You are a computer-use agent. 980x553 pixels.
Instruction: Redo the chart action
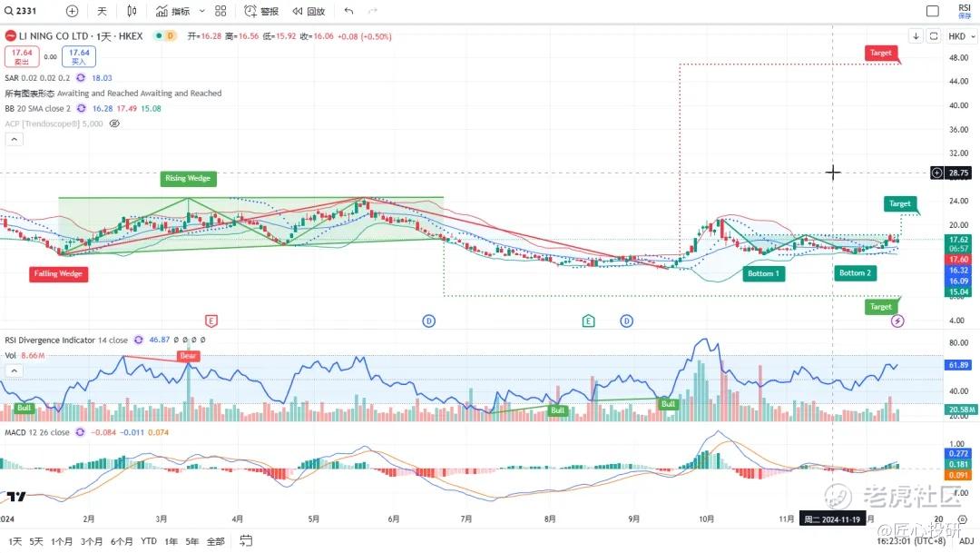[373, 11]
